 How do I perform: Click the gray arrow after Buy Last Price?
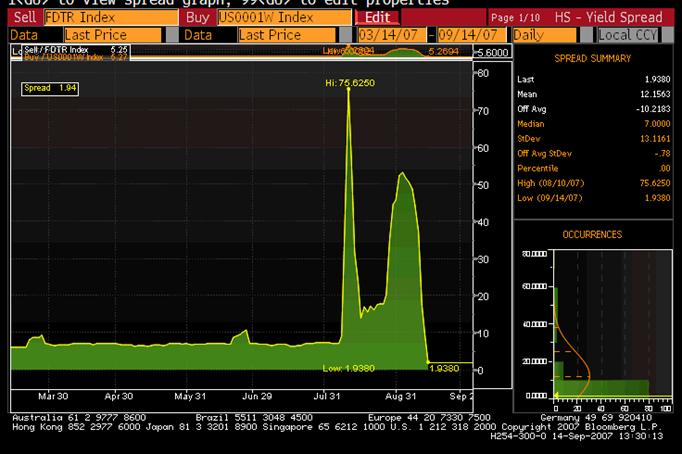(345, 35)
